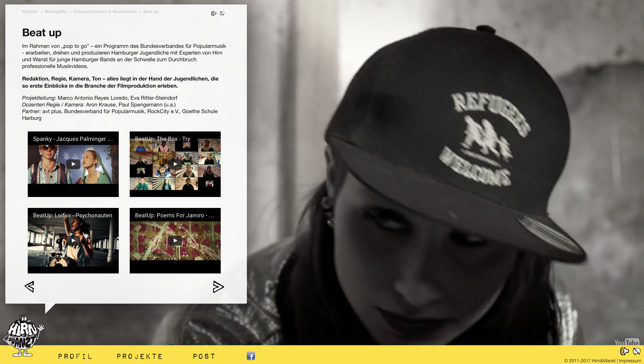
Task: Open the Facebook icon link
Action: click(251, 356)
